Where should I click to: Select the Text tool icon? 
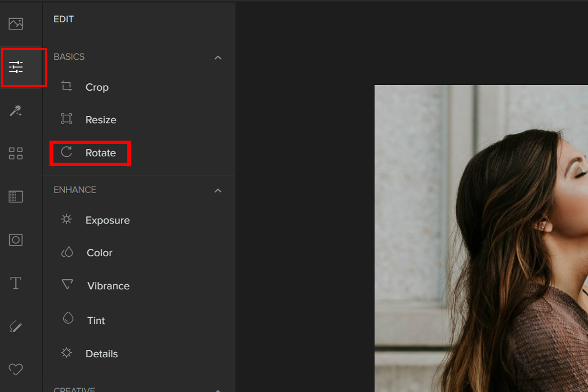[x=16, y=283]
